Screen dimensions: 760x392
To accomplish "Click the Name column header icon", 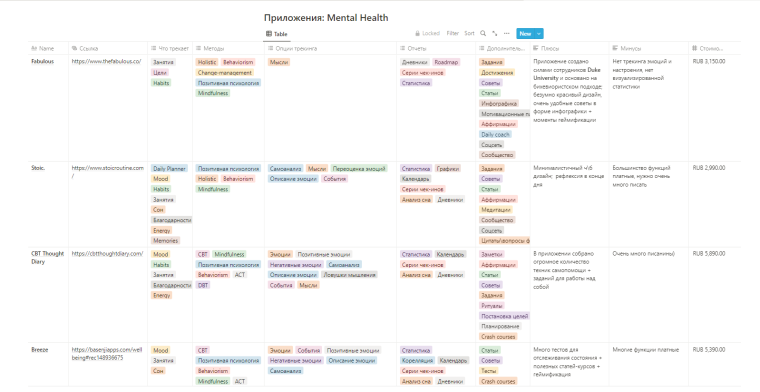I will pyautogui.click(x=34, y=48).
